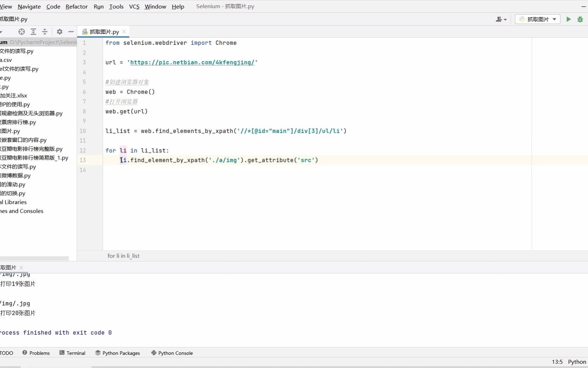Click the expand all icon in project toolbar
This screenshot has height=368, width=588.
[x=34, y=32]
